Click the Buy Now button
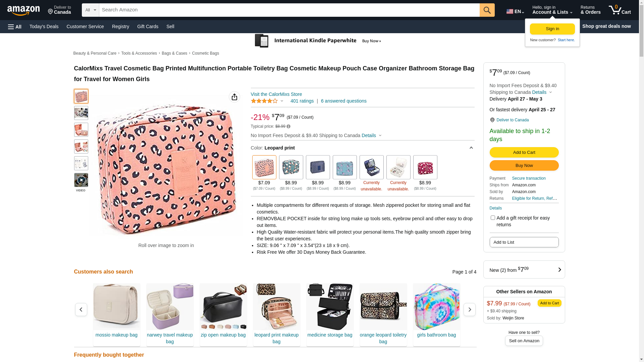 click(524, 166)
